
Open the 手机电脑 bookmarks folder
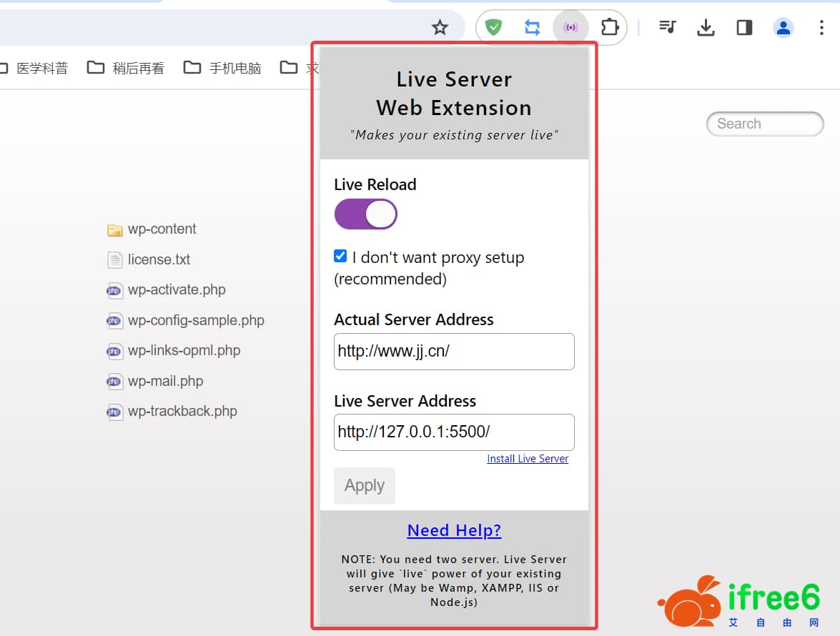click(222, 67)
